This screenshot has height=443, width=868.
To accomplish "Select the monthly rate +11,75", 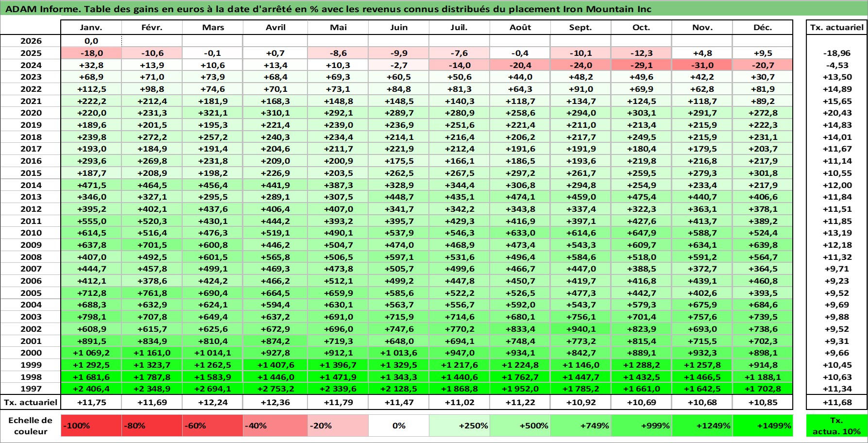I will coord(91,402).
